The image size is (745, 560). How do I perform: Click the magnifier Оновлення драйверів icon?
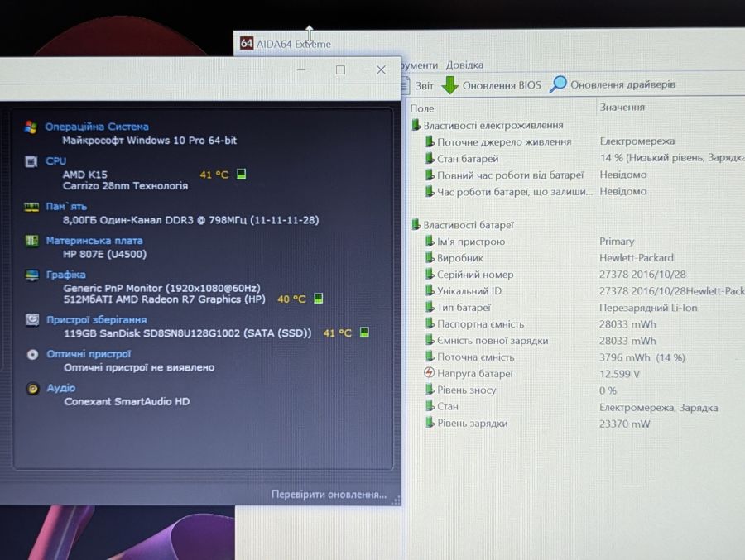[558, 84]
